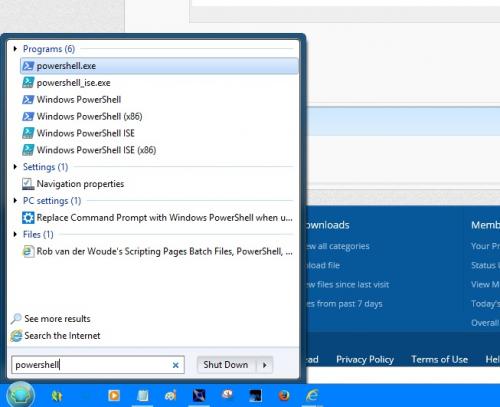Open the Shut Down options arrow
This screenshot has height=407, width=500.
pos(265,365)
